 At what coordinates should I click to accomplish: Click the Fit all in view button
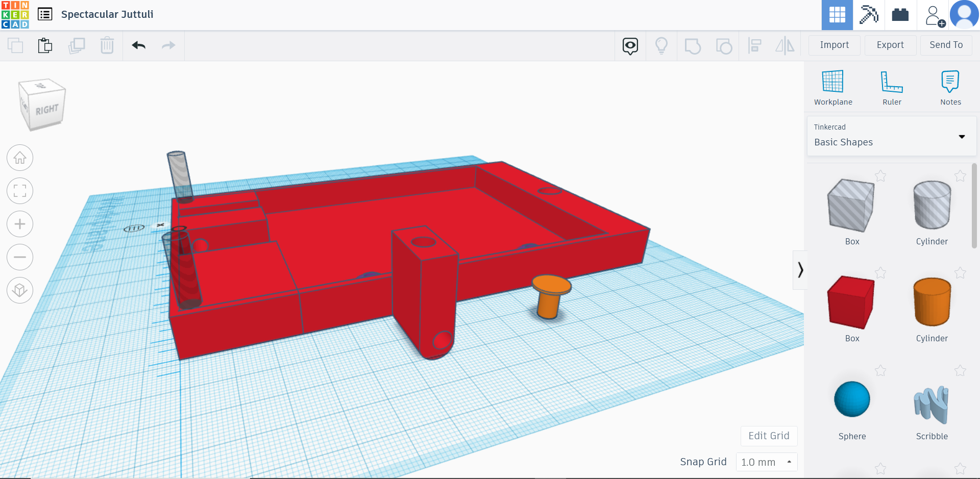tap(20, 191)
